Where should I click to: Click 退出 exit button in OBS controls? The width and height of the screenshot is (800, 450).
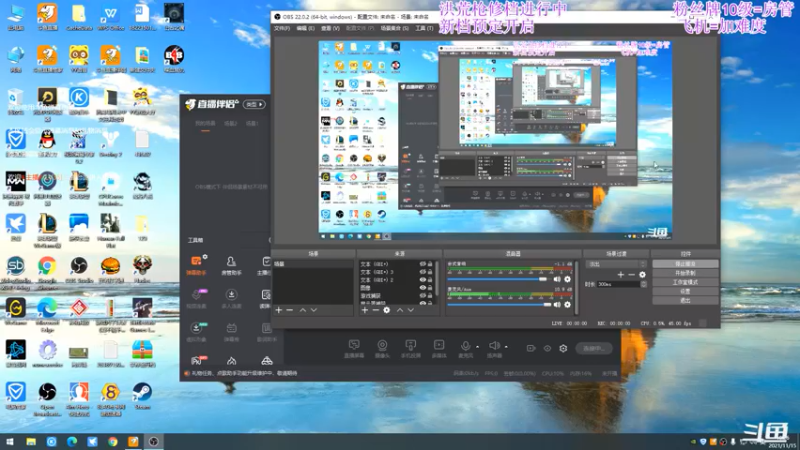point(685,301)
